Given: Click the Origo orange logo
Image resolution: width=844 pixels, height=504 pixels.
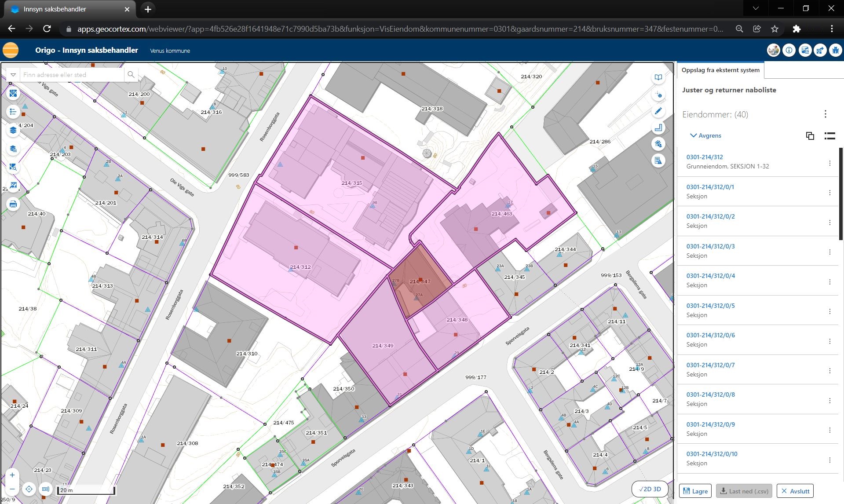Looking at the screenshot, I should pos(11,50).
